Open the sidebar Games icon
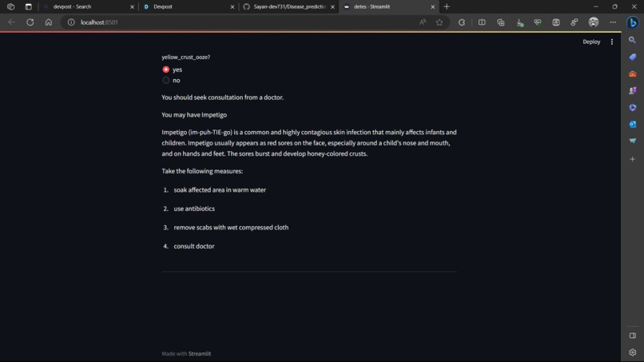Screen dimensions: 644x362 [633, 90]
